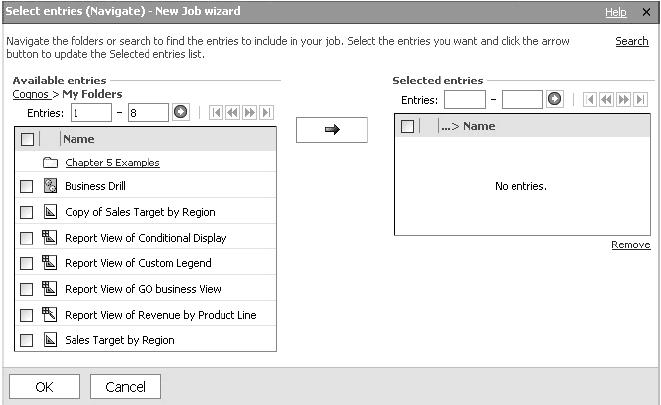Go to next page of Available entries

(250, 113)
